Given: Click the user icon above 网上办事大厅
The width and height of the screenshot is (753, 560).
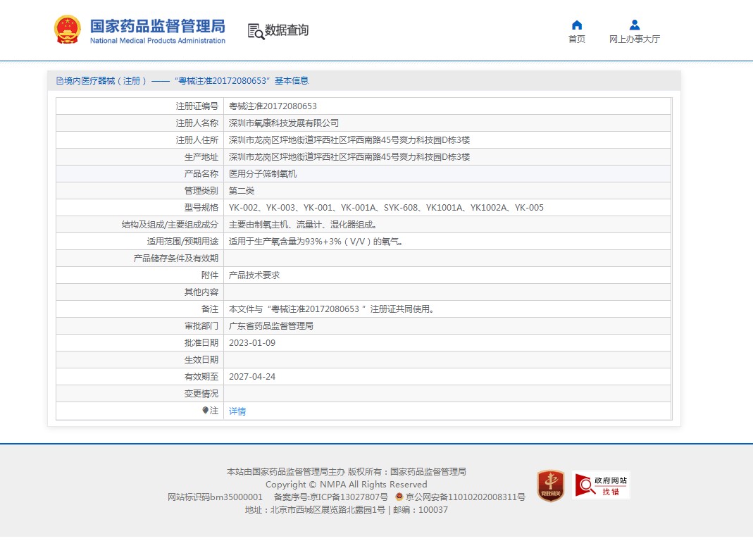Looking at the screenshot, I should pyautogui.click(x=635, y=25).
